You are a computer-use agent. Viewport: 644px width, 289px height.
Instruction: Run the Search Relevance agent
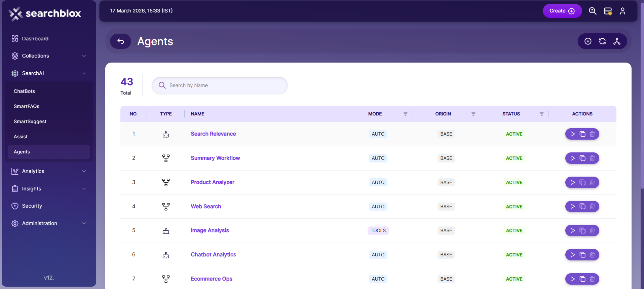[x=572, y=134]
